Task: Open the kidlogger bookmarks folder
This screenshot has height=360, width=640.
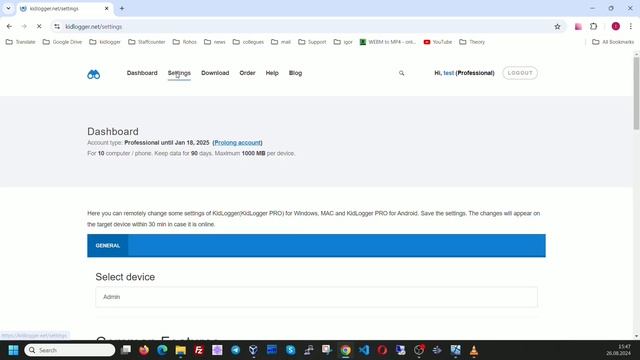Action: pos(105,42)
